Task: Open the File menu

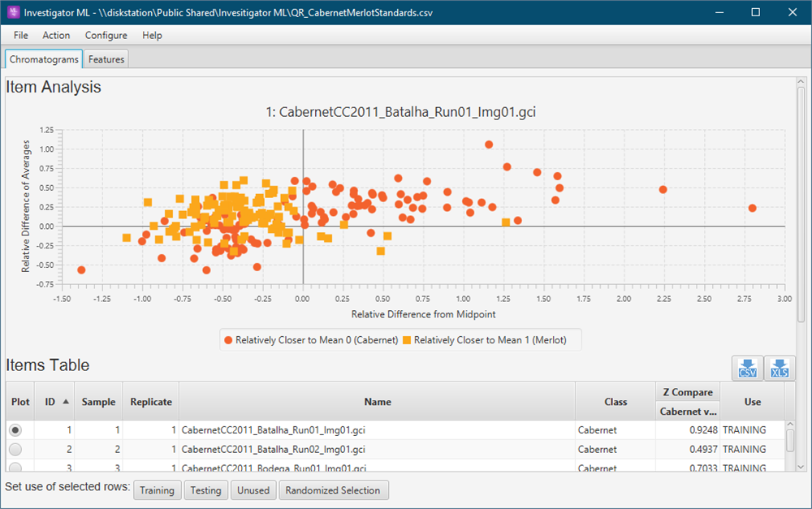Action: pyautogui.click(x=21, y=35)
